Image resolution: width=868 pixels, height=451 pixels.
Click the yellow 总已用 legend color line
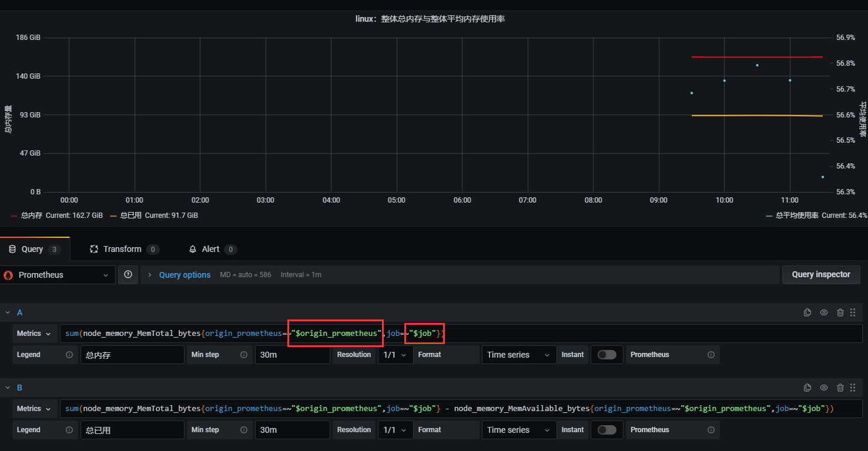click(x=113, y=216)
